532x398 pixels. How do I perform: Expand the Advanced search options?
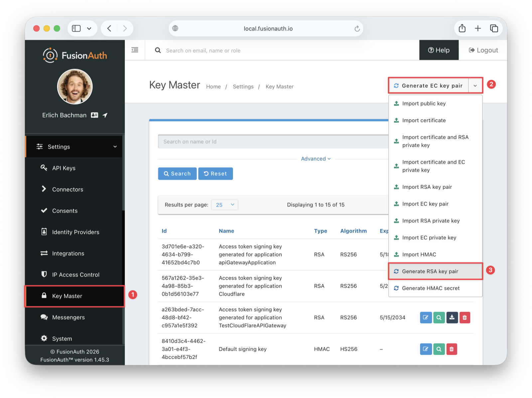315,159
